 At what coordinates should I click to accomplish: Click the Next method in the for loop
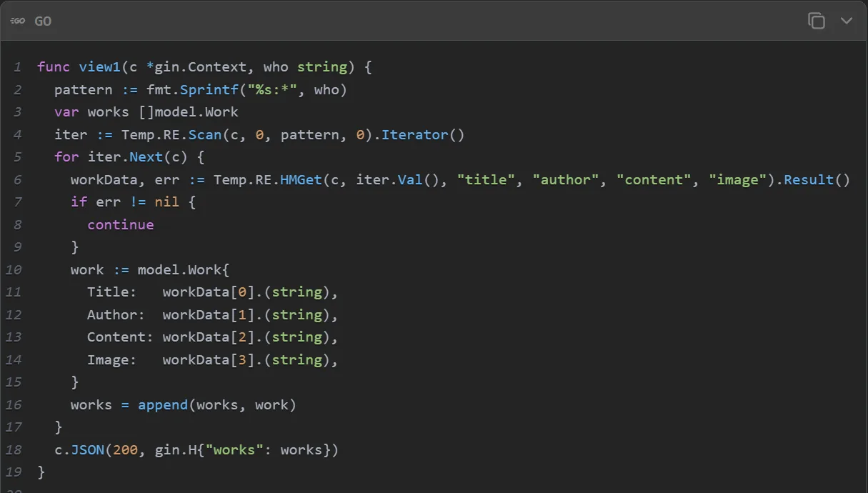(x=146, y=157)
